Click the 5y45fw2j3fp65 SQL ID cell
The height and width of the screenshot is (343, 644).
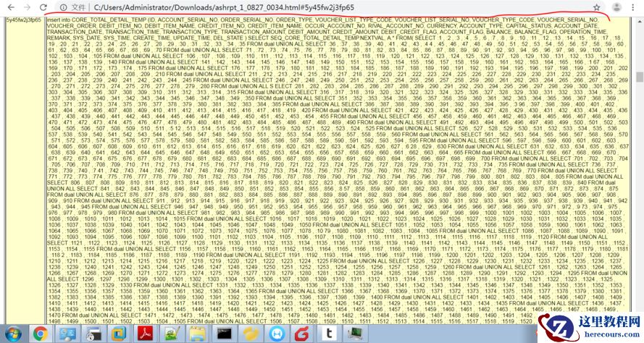click(22, 20)
